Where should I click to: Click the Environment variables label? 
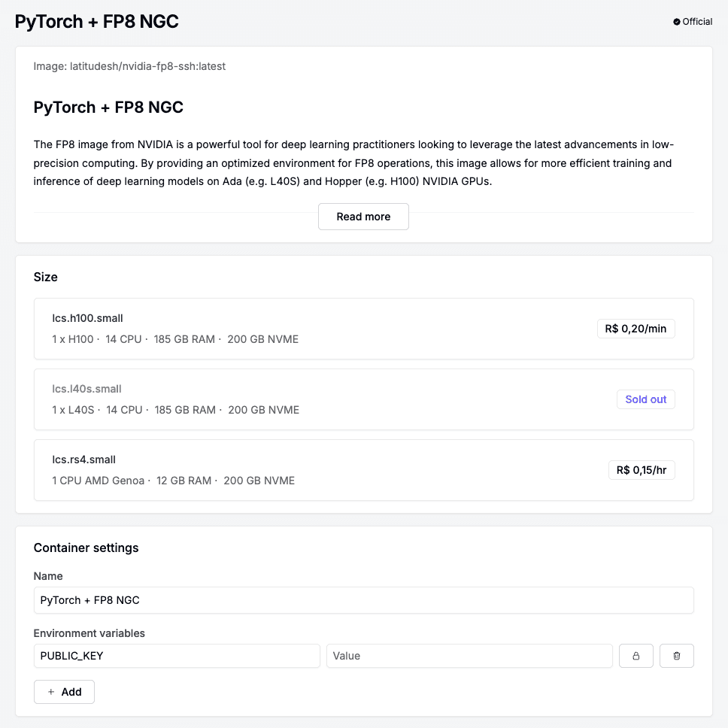[x=89, y=633]
